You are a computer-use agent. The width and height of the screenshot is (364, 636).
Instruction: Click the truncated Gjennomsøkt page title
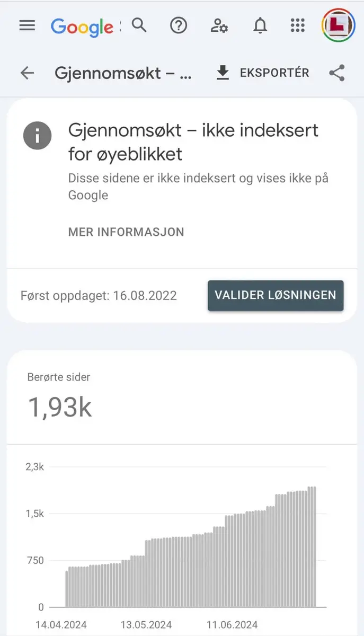tap(123, 73)
